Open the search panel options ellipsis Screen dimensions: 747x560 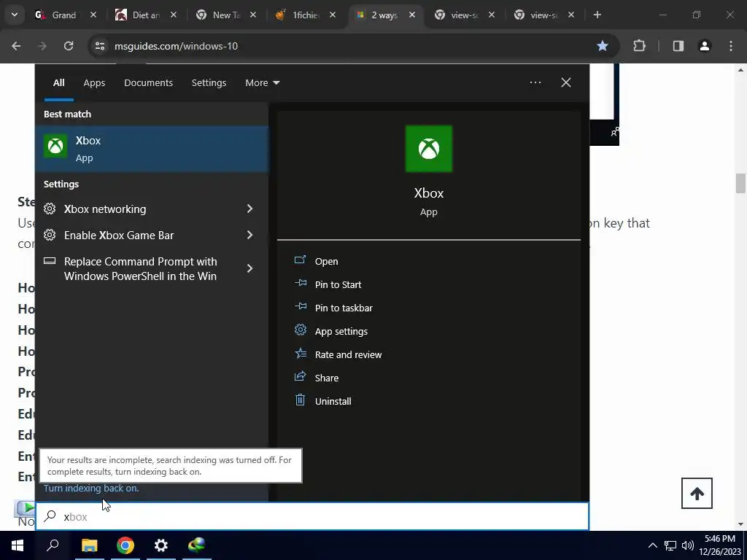click(x=535, y=82)
